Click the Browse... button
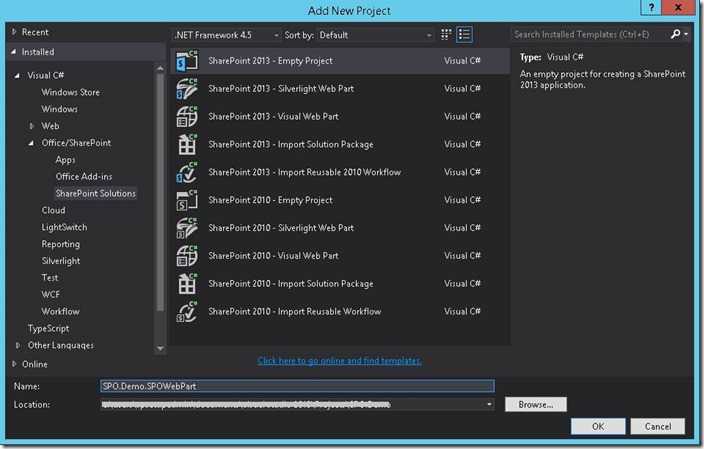This screenshot has height=449, width=704. [536, 405]
